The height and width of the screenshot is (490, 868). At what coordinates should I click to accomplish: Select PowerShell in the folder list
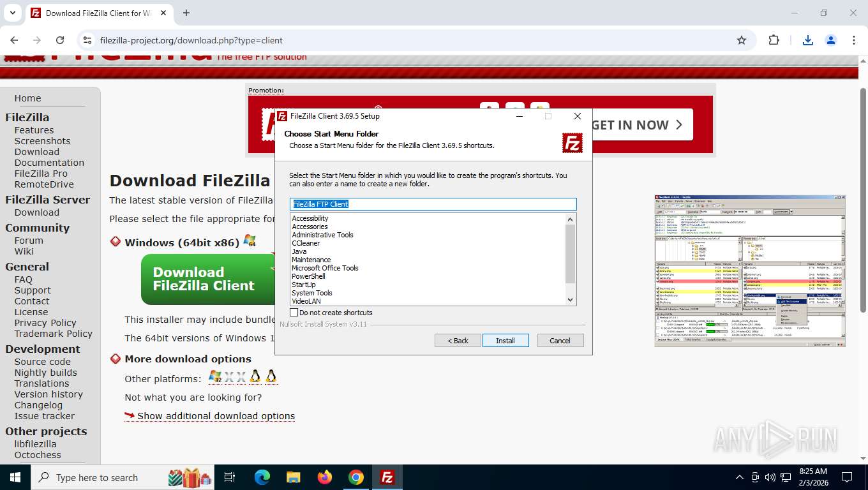pyautogui.click(x=308, y=276)
